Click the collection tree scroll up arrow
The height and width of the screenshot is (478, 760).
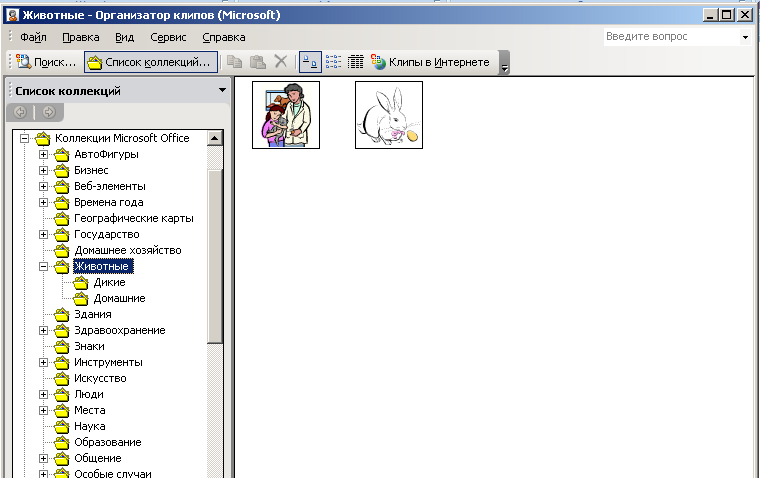(x=215, y=138)
